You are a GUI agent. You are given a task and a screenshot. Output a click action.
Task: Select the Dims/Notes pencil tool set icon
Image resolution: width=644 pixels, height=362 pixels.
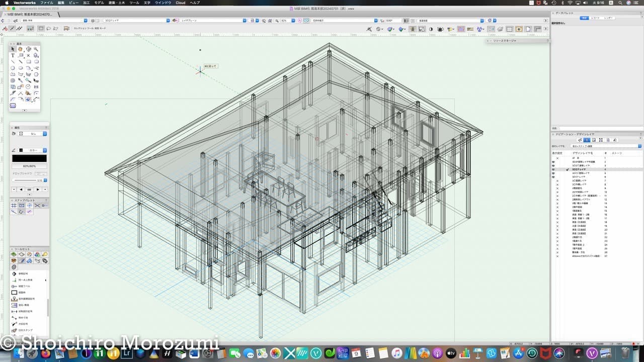(22, 261)
